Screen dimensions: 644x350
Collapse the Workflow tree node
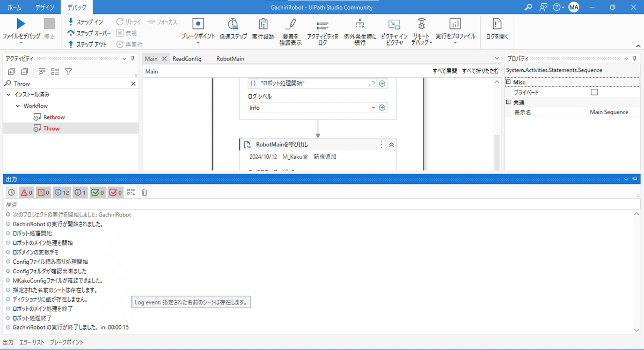point(18,106)
